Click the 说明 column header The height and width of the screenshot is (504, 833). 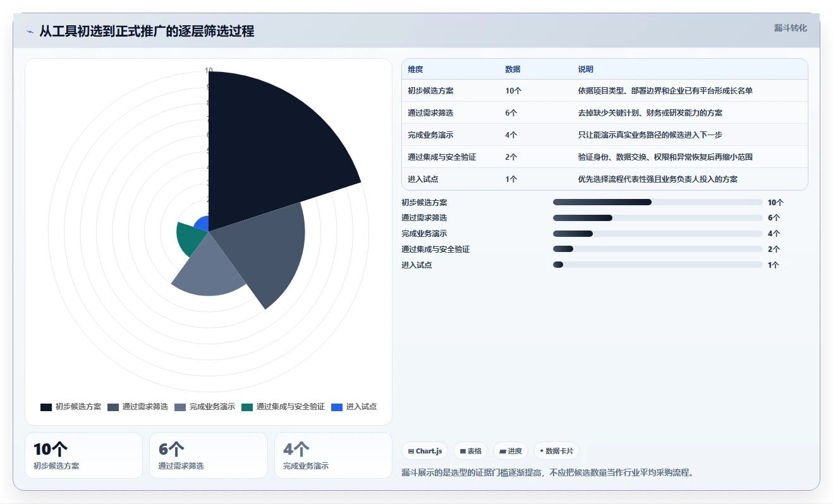585,69
